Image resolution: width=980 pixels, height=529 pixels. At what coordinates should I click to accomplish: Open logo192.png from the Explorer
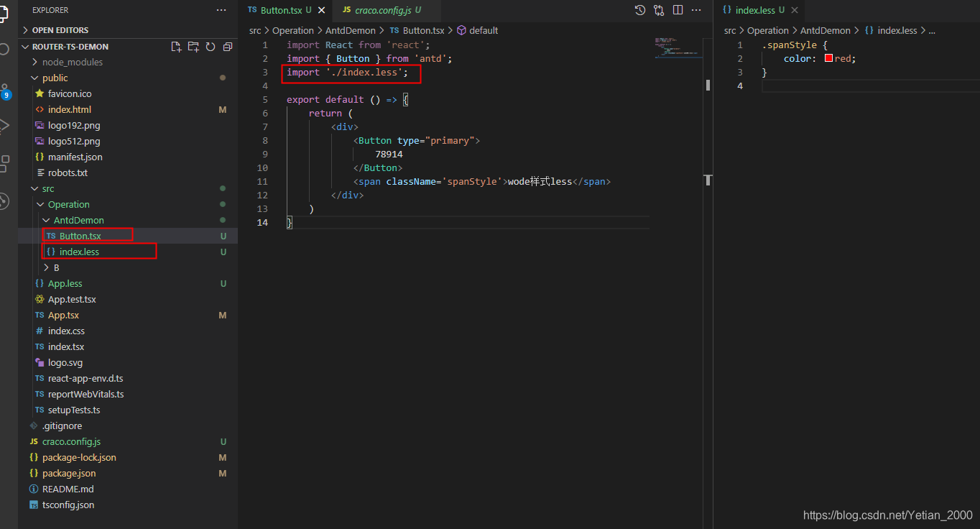[74, 126]
